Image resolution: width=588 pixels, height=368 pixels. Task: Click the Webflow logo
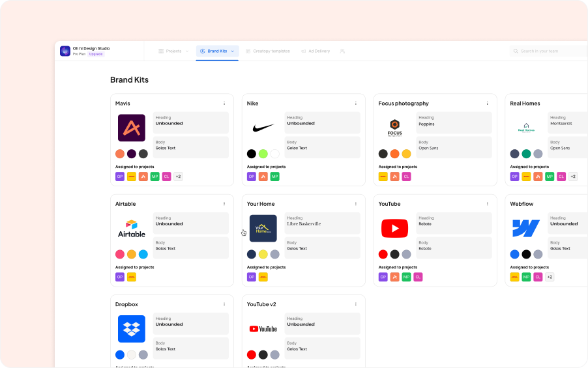click(526, 228)
